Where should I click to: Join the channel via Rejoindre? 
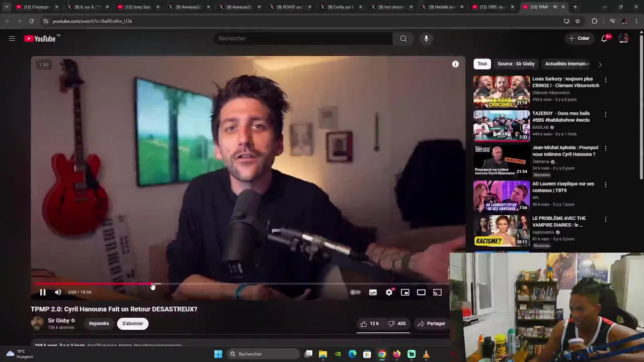[x=99, y=324]
